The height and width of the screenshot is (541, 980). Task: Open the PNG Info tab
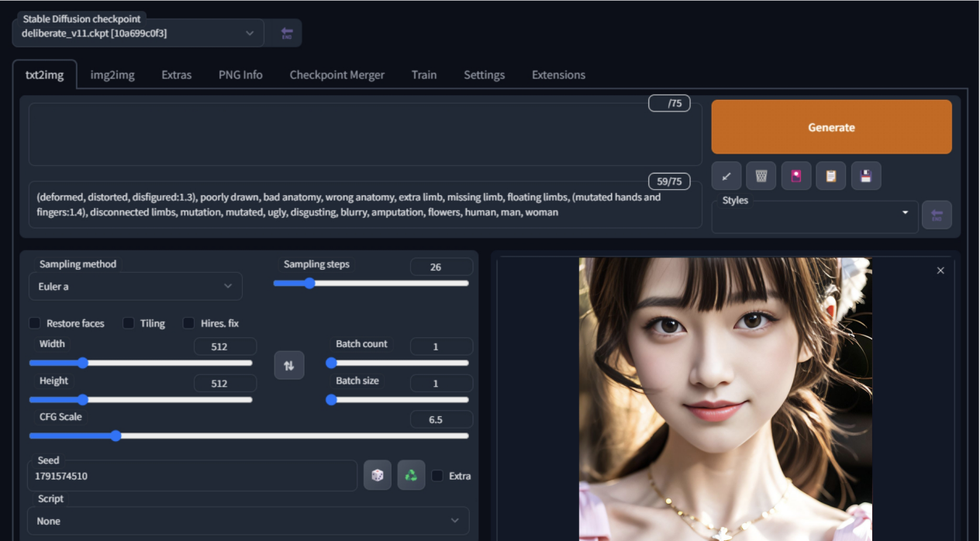click(240, 75)
